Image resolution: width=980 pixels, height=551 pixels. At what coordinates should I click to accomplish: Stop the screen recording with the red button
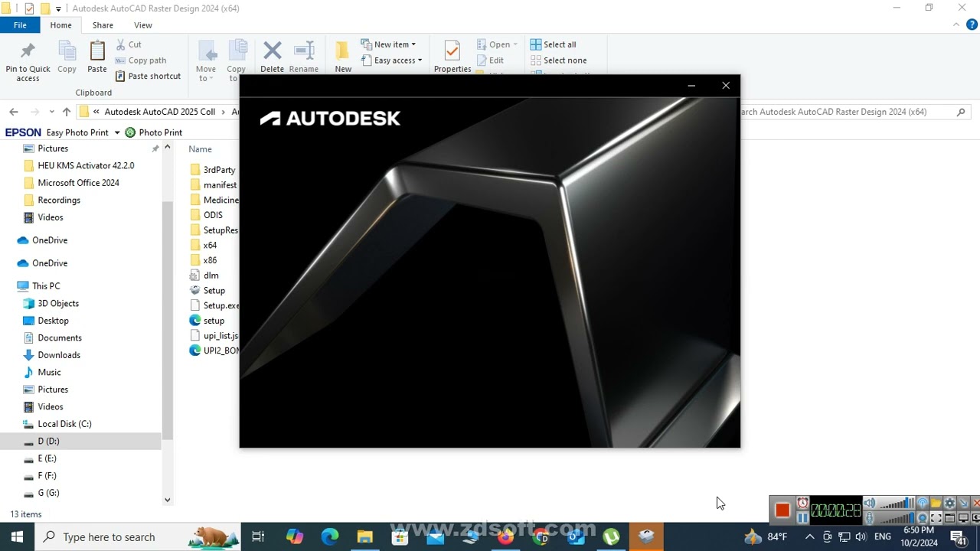click(782, 510)
